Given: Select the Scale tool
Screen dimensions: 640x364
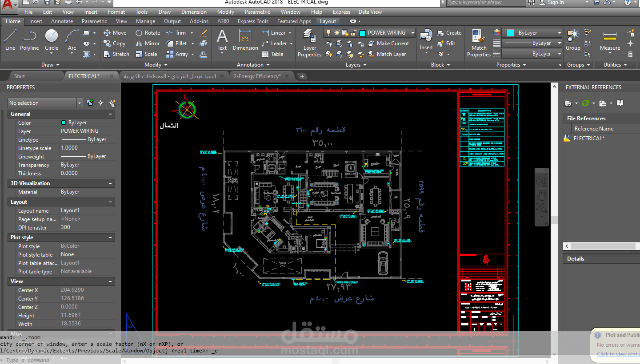Looking at the screenshot, I should [x=146, y=54].
